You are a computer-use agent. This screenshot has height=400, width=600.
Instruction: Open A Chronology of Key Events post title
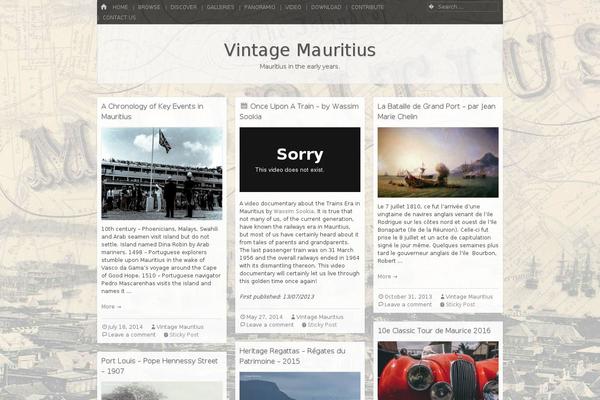coord(152,111)
